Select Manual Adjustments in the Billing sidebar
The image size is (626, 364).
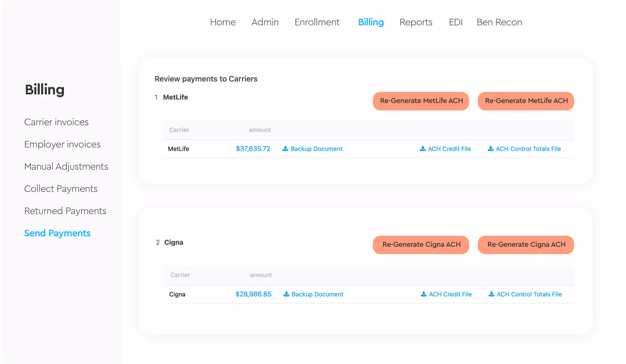tap(66, 167)
